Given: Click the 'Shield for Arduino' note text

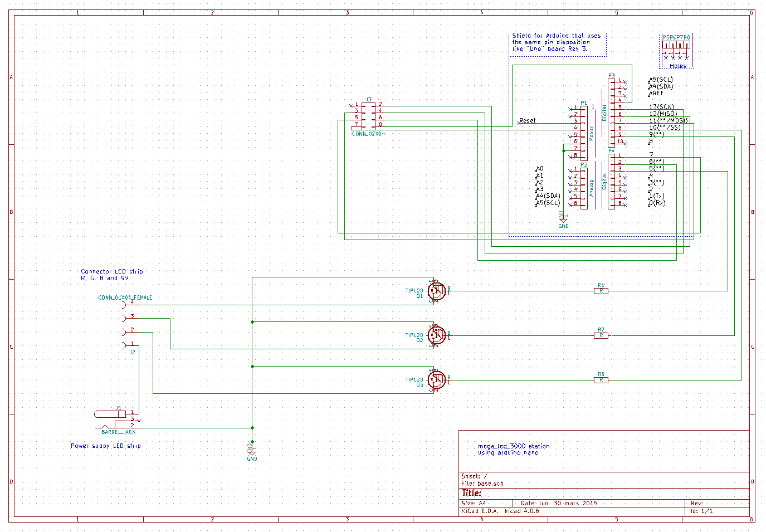Looking at the screenshot, I should click(557, 42).
